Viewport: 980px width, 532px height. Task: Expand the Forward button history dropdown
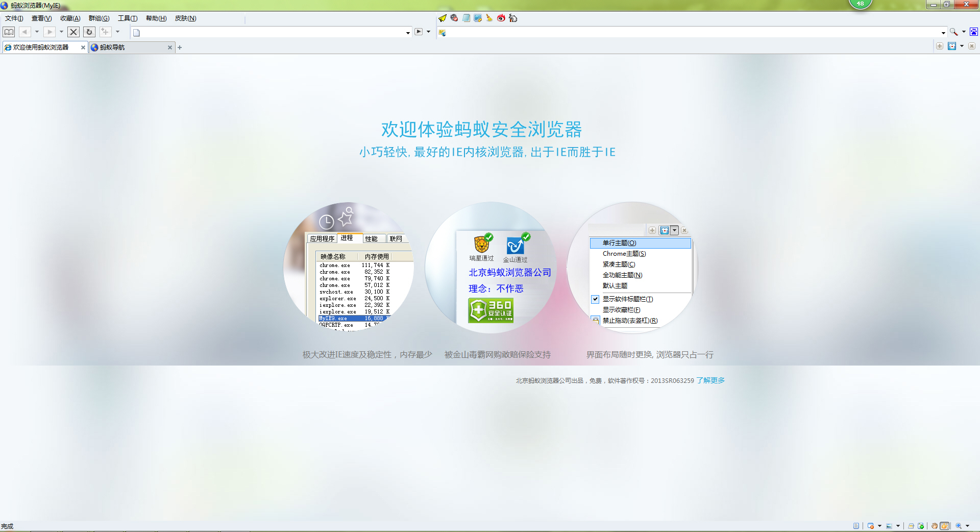(61, 32)
